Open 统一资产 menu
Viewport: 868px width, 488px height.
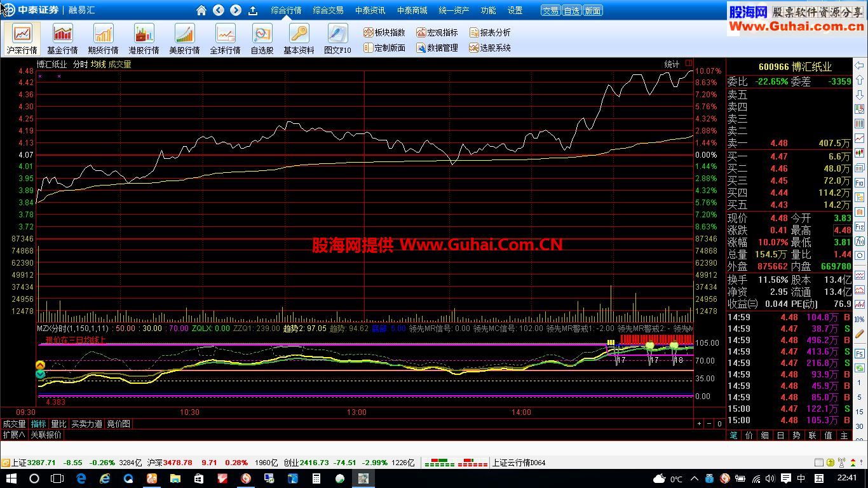[454, 10]
